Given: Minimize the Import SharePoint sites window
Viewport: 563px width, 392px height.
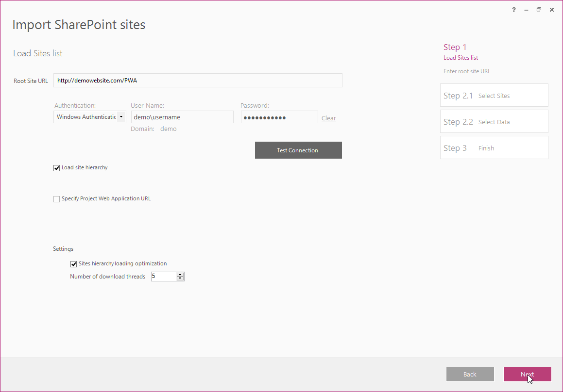Looking at the screenshot, I should tap(526, 10).
